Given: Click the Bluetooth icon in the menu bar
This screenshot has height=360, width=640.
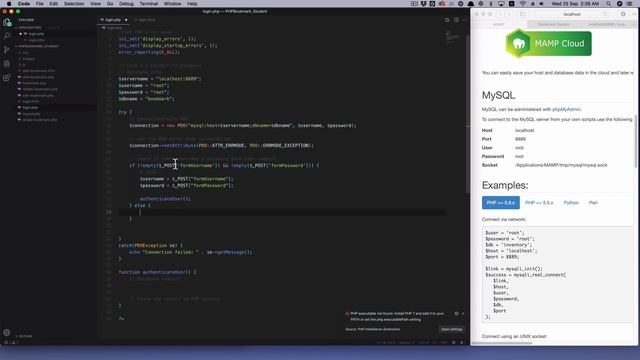Looking at the screenshot, I should (x=491, y=4).
